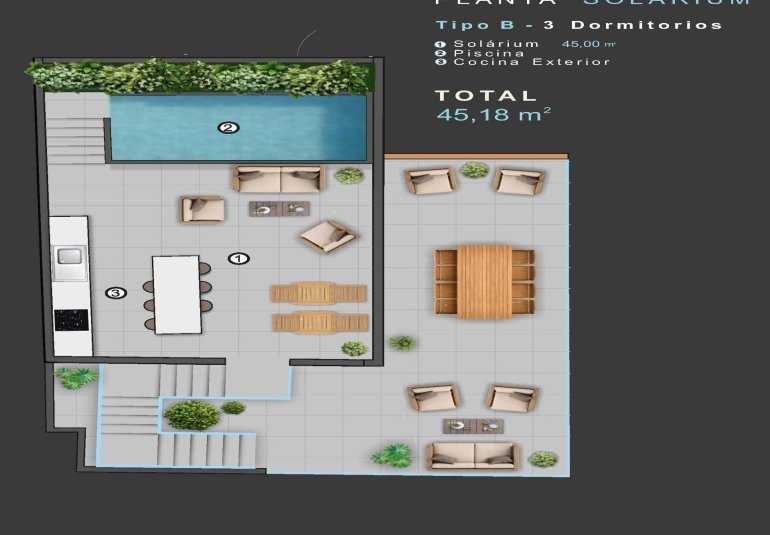Select the "Solárium" legend entry

pyautogui.click(x=496, y=44)
